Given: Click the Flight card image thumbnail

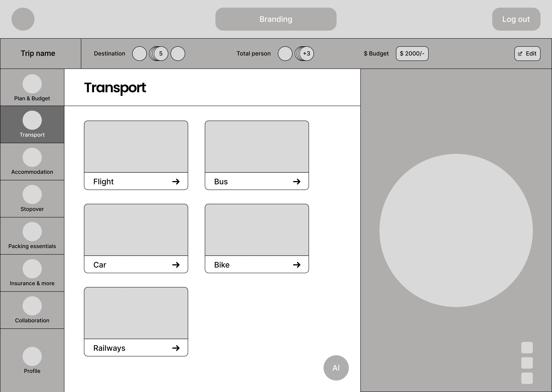Looking at the screenshot, I should tap(136, 147).
